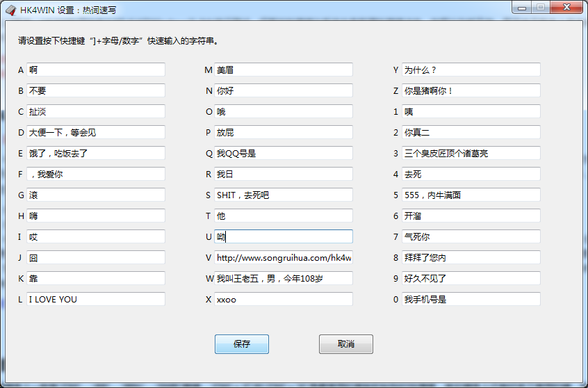Focus the V field with songruihua URL
The width and height of the screenshot is (588, 388).
click(x=284, y=258)
